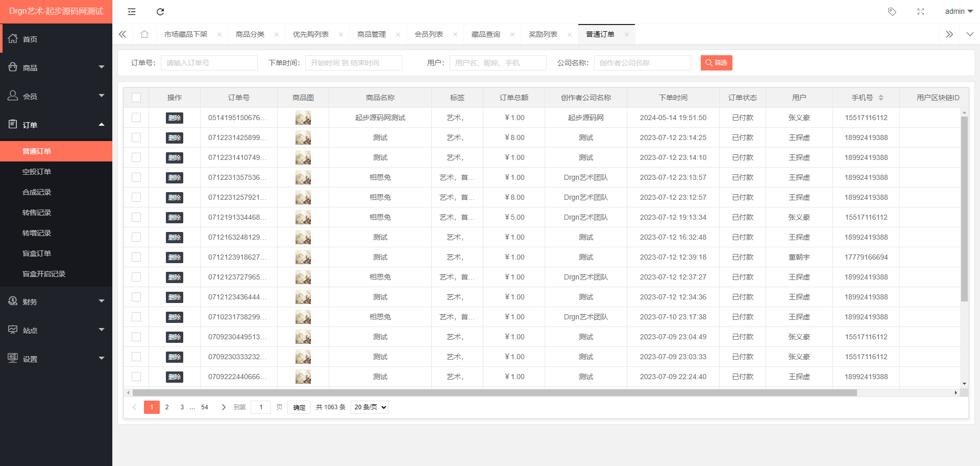Select checkbox for order 0514195150676
This screenshot has width=980, height=466.
coord(136,118)
